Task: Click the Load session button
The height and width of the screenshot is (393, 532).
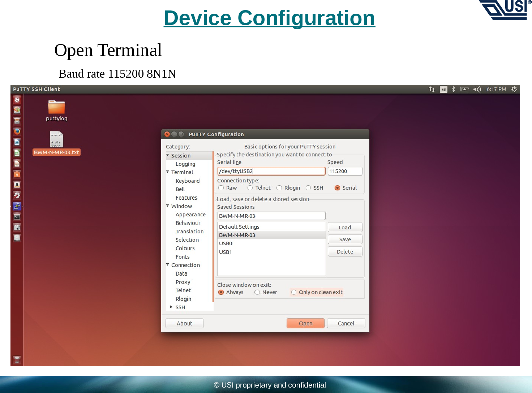Action: click(345, 227)
